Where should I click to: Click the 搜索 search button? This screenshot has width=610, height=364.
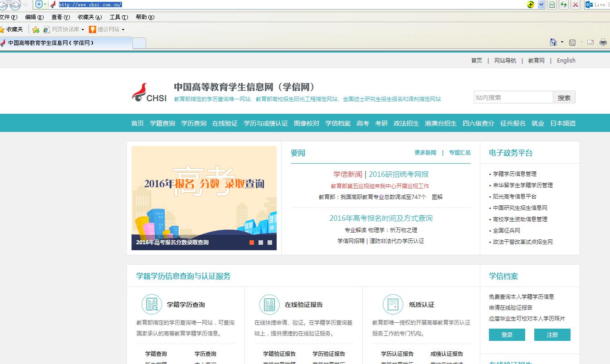(x=564, y=97)
